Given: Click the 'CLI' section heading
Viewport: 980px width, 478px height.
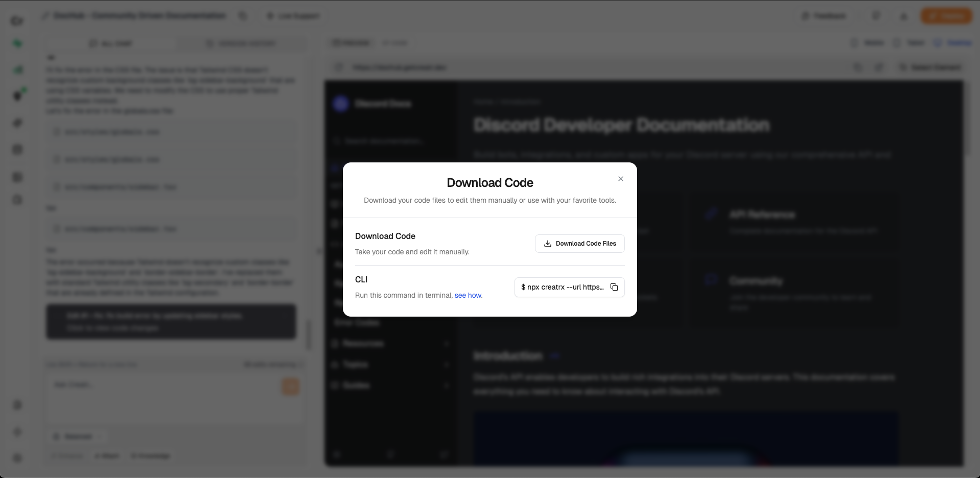Looking at the screenshot, I should pyautogui.click(x=361, y=279).
